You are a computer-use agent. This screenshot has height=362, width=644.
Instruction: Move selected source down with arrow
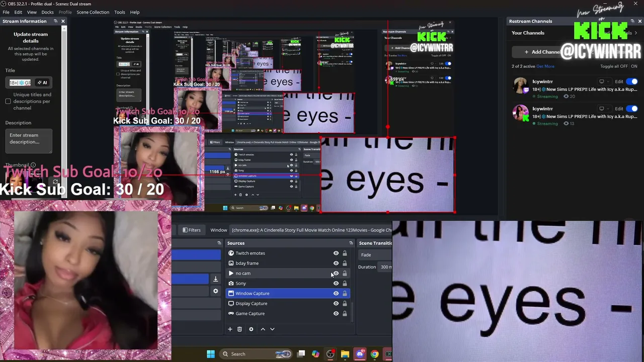coord(272,329)
